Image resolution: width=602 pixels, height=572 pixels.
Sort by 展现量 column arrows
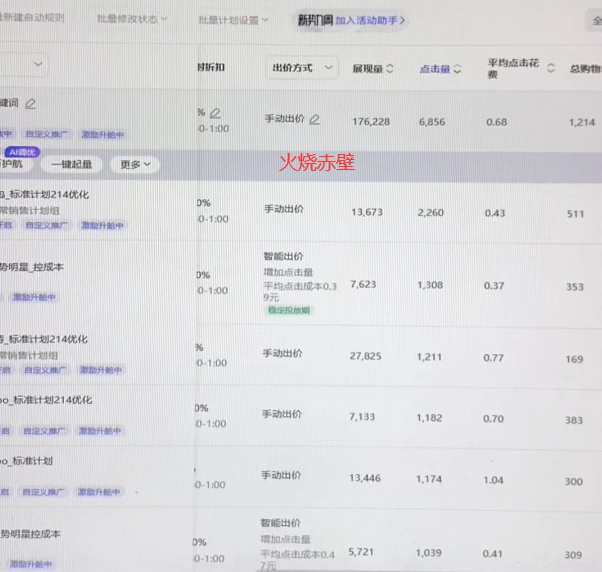click(x=390, y=69)
